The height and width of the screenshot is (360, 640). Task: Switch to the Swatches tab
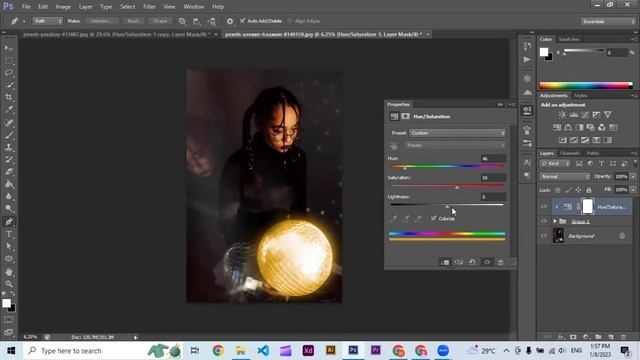click(569, 39)
